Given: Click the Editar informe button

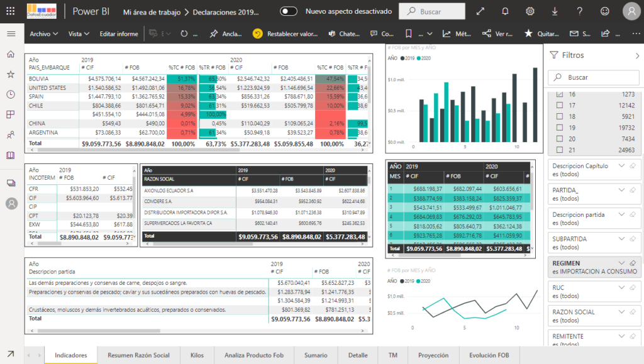Looking at the screenshot, I should pos(118,34).
